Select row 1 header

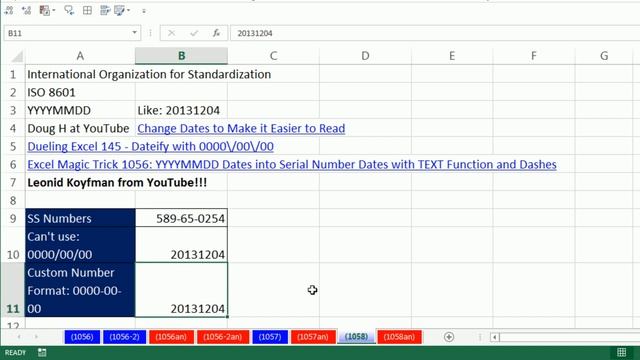tap(13, 74)
